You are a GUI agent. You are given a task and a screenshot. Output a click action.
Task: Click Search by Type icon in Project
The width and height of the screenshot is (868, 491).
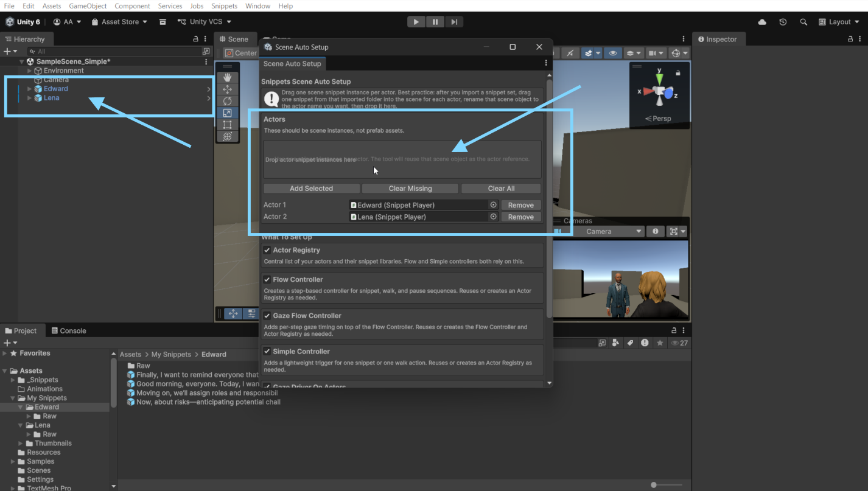(615, 343)
